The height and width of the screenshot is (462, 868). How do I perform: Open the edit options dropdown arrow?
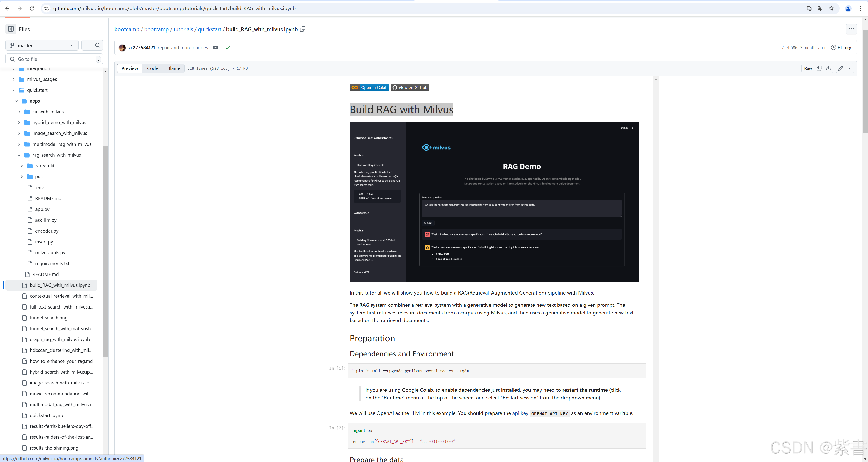[850, 68]
